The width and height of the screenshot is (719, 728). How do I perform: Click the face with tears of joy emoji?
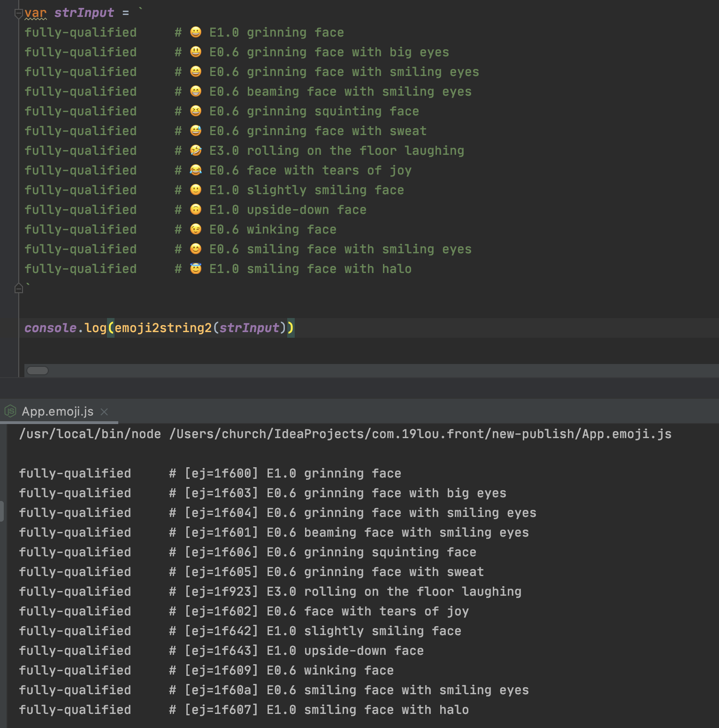(x=196, y=170)
